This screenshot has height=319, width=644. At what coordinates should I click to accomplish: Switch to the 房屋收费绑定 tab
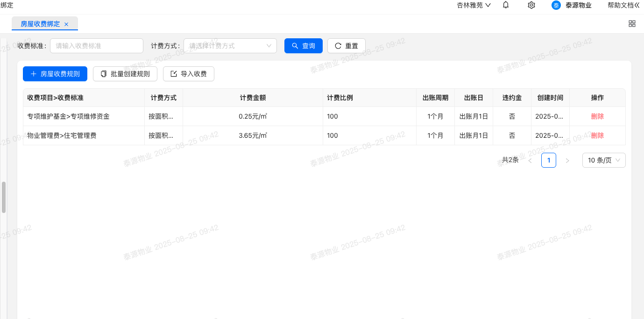(40, 24)
